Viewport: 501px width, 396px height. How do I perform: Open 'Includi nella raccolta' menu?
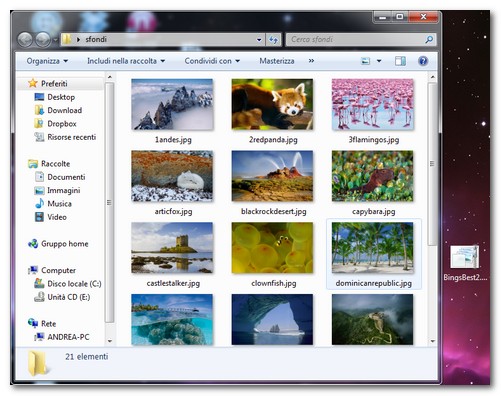(x=126, y=61)
